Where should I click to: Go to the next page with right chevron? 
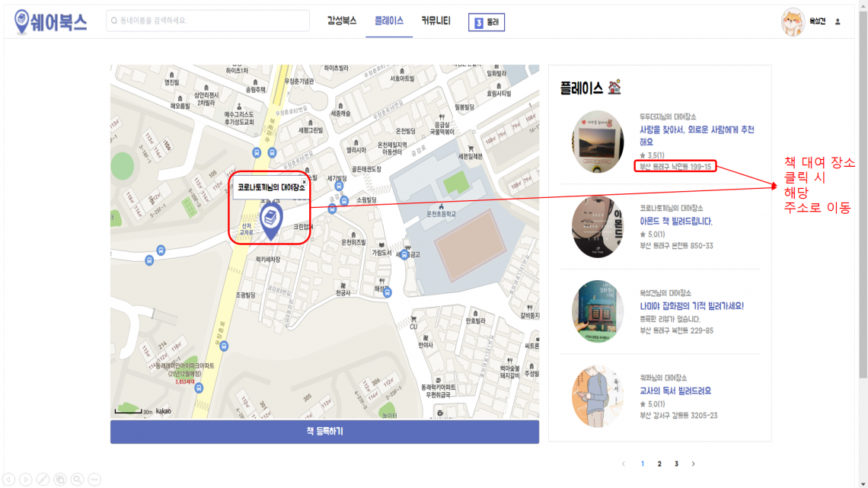pyautogui.click(x=693, y=464)
